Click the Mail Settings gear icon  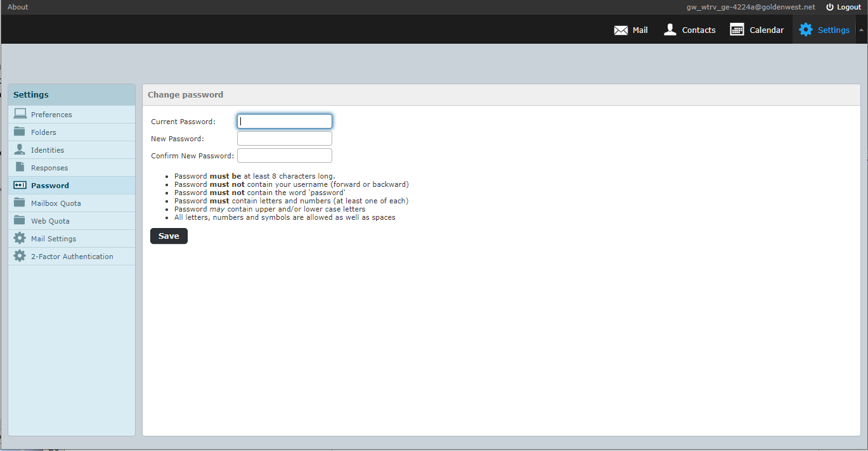(x=19, y=238)
